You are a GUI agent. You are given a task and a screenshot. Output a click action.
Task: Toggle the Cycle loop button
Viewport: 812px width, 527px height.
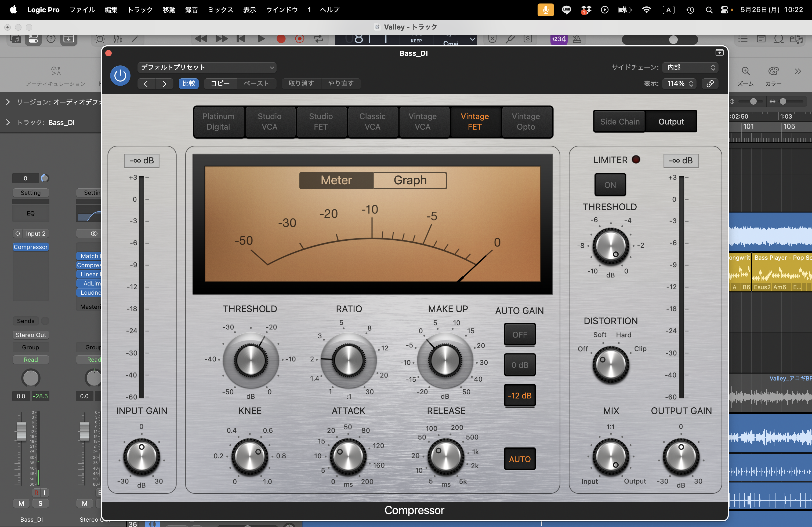pos(319,39)
